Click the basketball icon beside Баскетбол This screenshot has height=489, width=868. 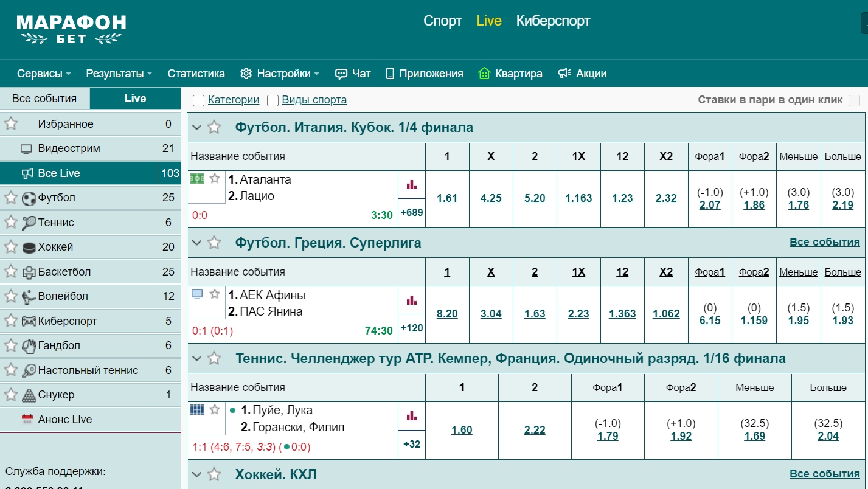click(29, 272)
